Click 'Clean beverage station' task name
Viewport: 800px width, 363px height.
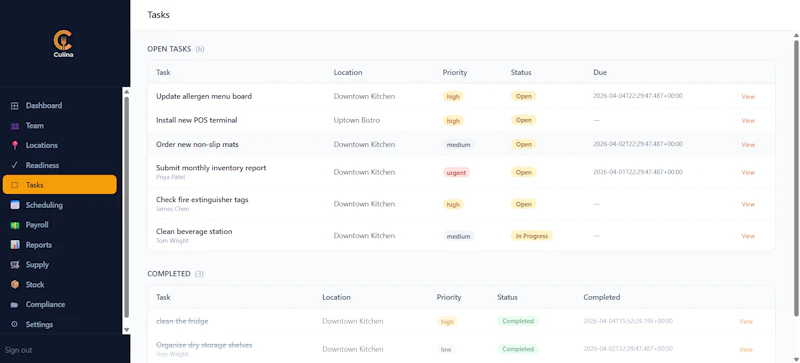194,231
